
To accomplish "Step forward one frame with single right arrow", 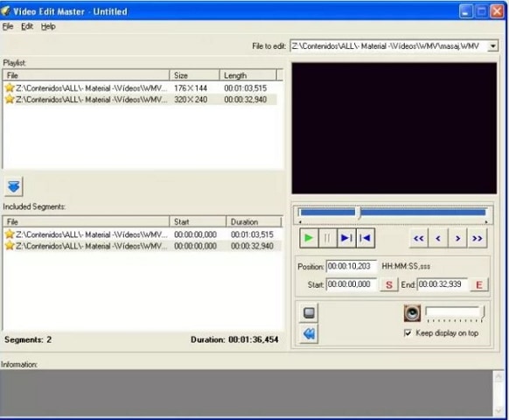I will tap(457, 238).
